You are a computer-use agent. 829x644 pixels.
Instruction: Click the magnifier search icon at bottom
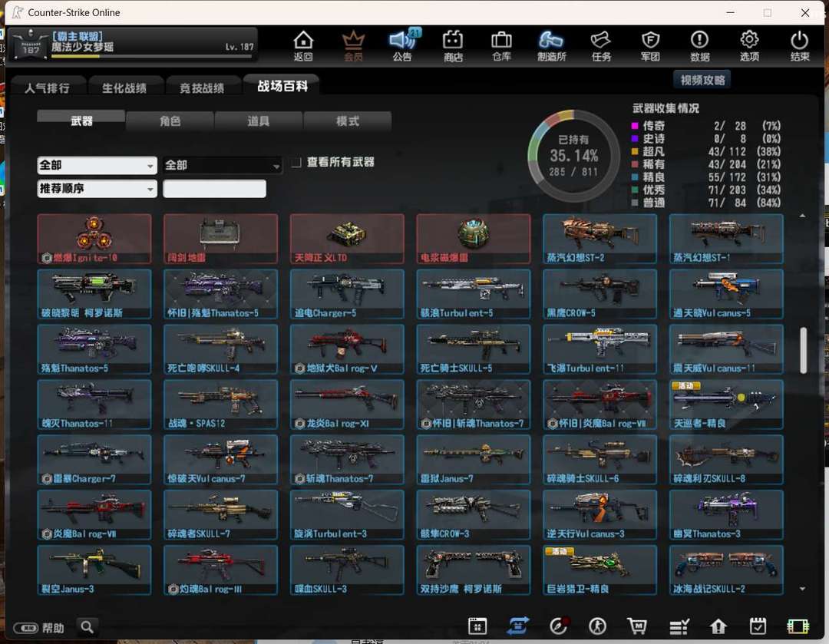pos(88,627)
